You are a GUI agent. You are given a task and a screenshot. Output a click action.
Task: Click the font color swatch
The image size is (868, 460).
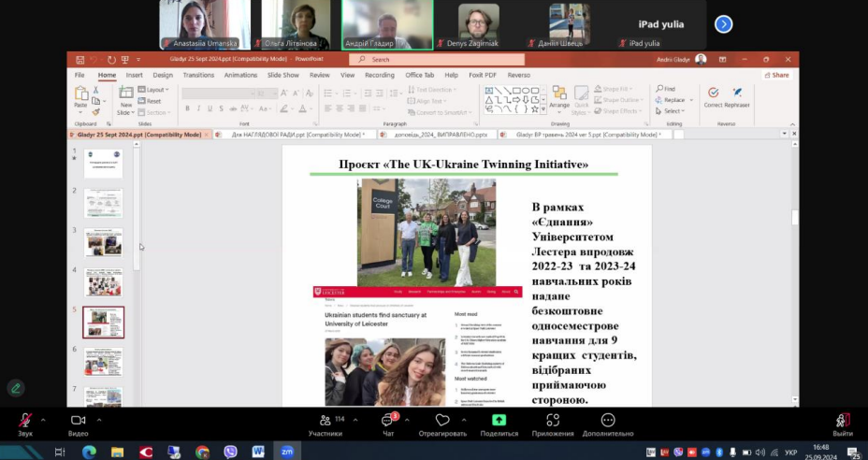(x=303, y=108)
